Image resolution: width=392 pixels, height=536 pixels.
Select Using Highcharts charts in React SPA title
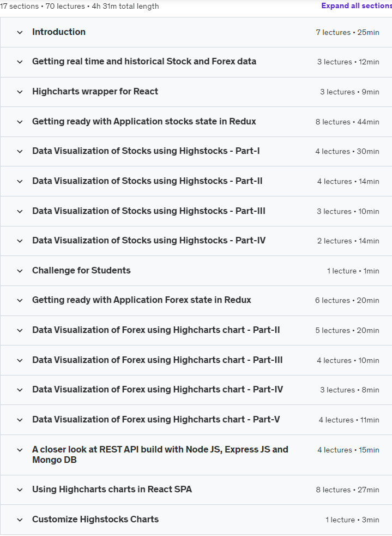pyautogui.click(x=112, y=490)
